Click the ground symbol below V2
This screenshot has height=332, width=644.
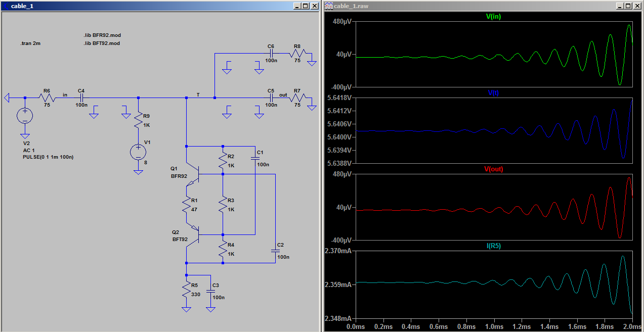coord(25,136)
